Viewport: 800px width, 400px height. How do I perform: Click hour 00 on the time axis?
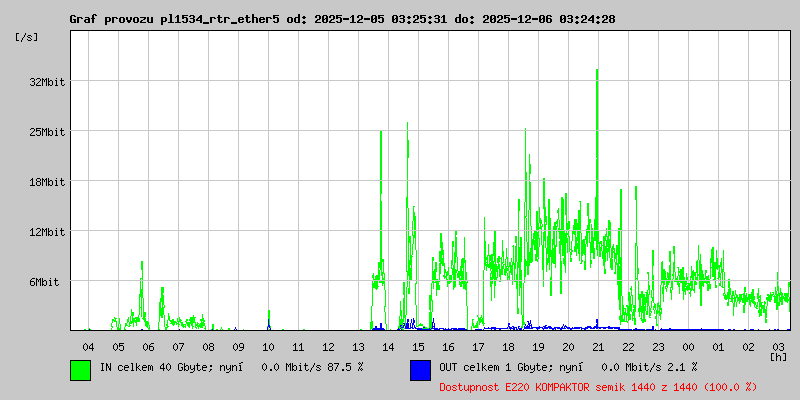[x=688, y=346]
